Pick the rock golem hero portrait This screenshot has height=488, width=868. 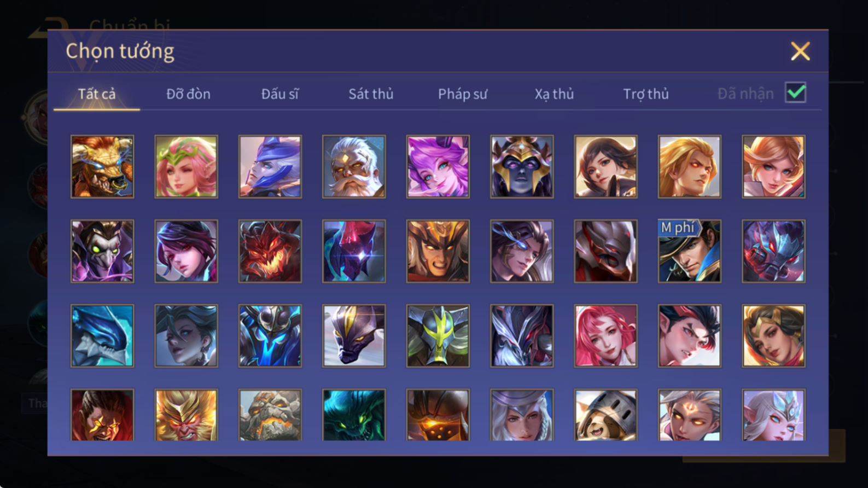[270, 415]
